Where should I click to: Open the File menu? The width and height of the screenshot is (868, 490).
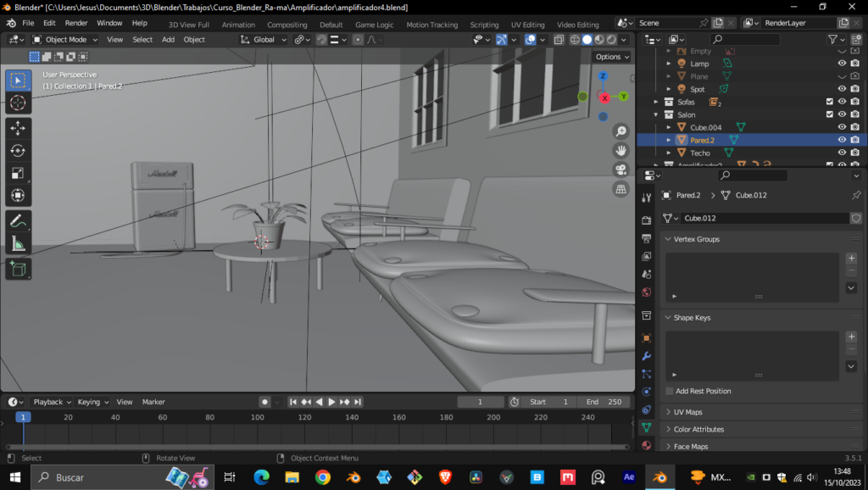(28, 23)
